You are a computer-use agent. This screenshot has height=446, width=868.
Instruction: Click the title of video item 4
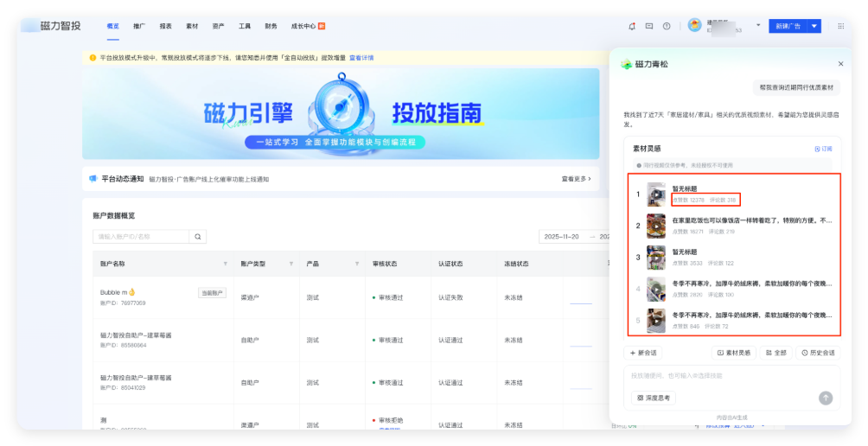pyautogui.click(x=752, y=284)
